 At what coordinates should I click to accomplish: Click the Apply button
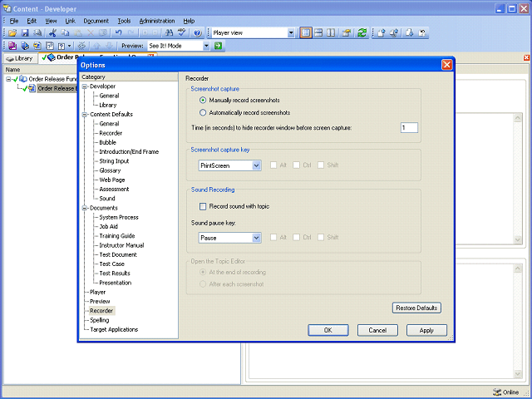point(426,330)
